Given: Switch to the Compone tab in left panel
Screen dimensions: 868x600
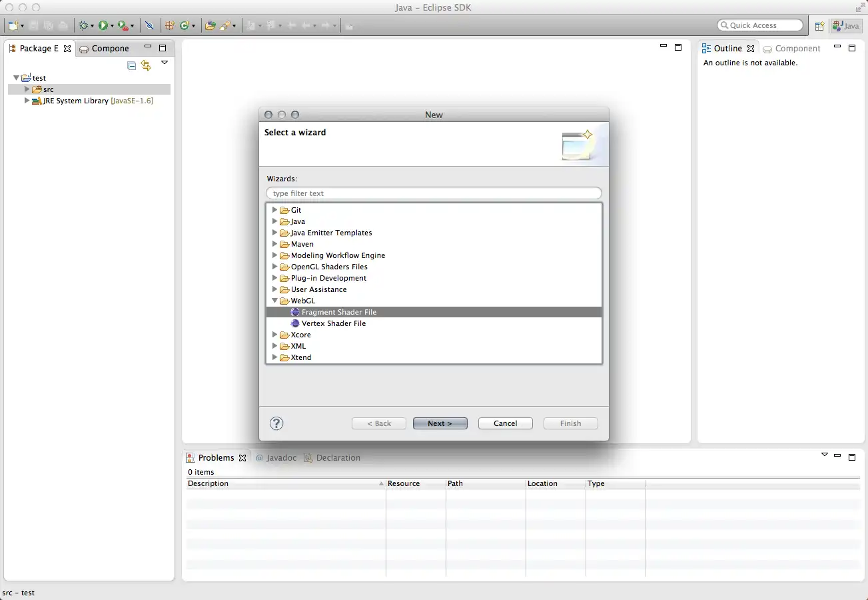Looking at the screenshot, I should (x=105, y=48).
